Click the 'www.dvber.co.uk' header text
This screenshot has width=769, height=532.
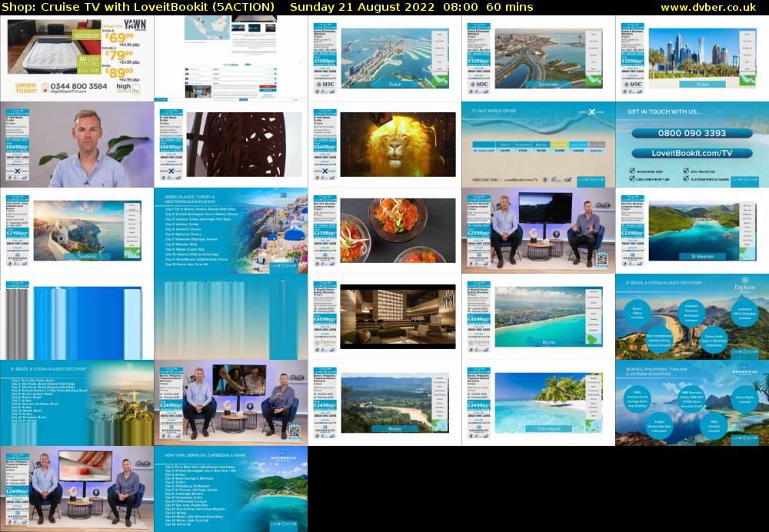click(x=708, y=8)
